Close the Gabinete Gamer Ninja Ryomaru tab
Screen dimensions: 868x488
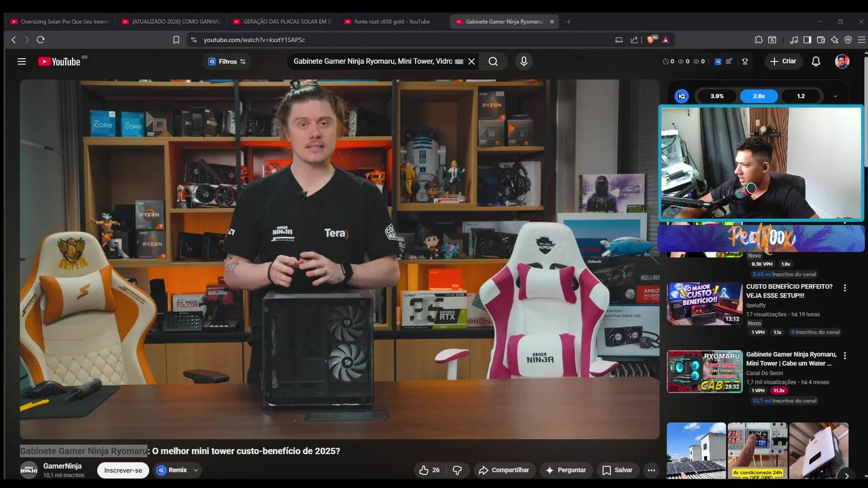pyautogui.click(x=551, y=22)
